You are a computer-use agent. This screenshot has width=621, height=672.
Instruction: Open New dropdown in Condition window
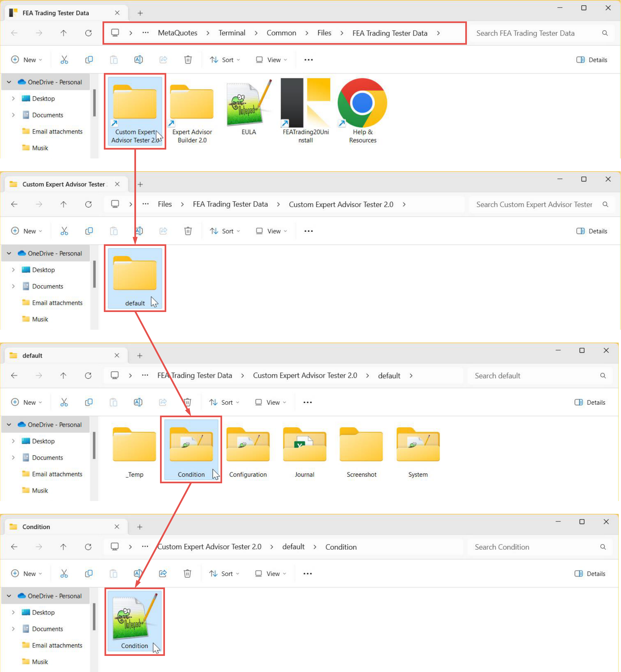point(27,573)
